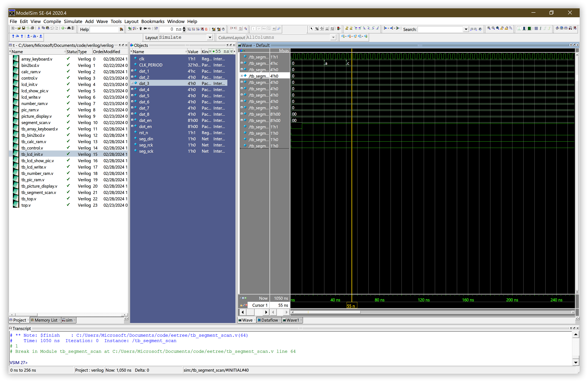Click the Insert Cursor toolbar icon
The width and height of the screenshot is (588, 382).
click(347, 28)
